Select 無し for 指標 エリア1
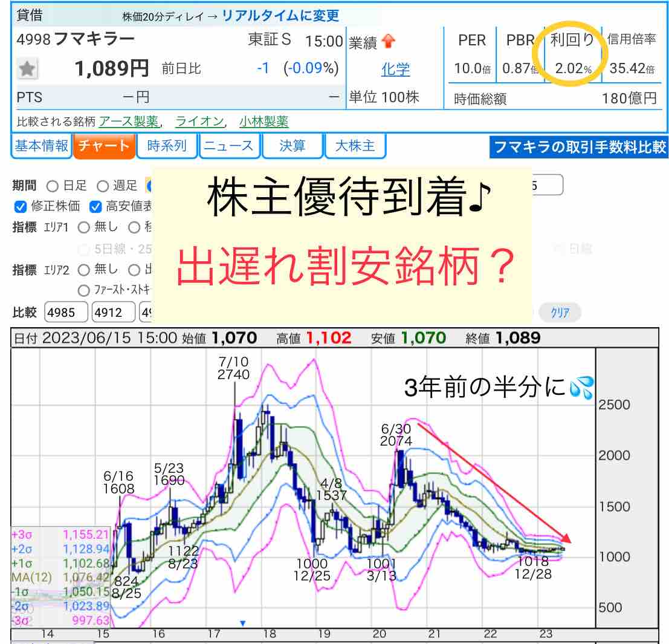The image size is (669, 644). (x=84, y=227)
